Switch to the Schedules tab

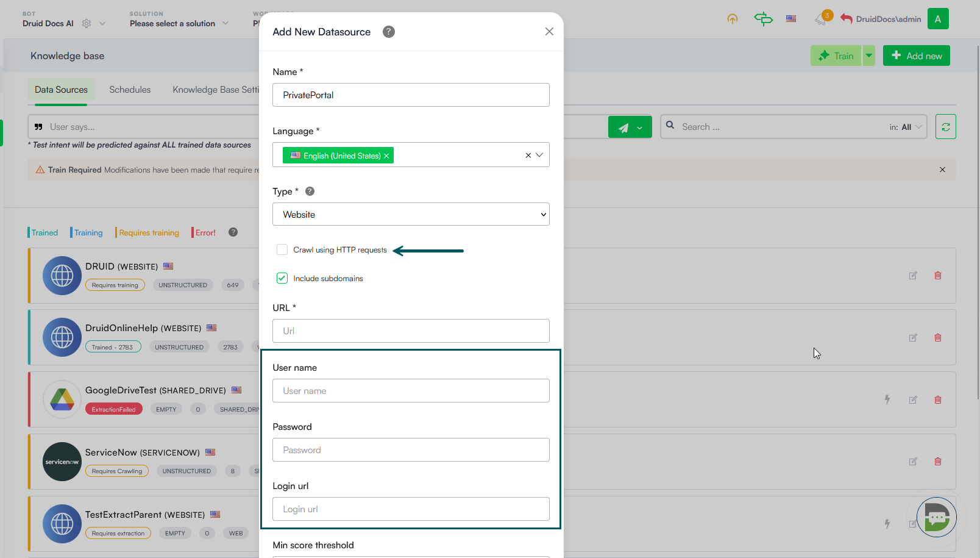pos(130,90)
